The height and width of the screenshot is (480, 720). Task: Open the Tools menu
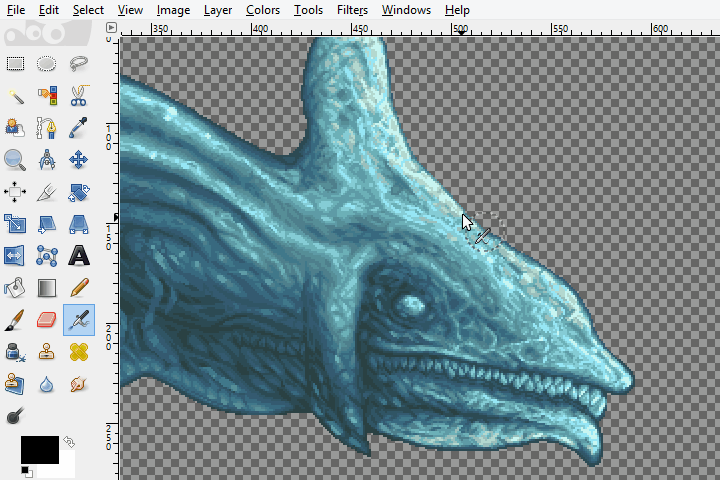point(308,10)
